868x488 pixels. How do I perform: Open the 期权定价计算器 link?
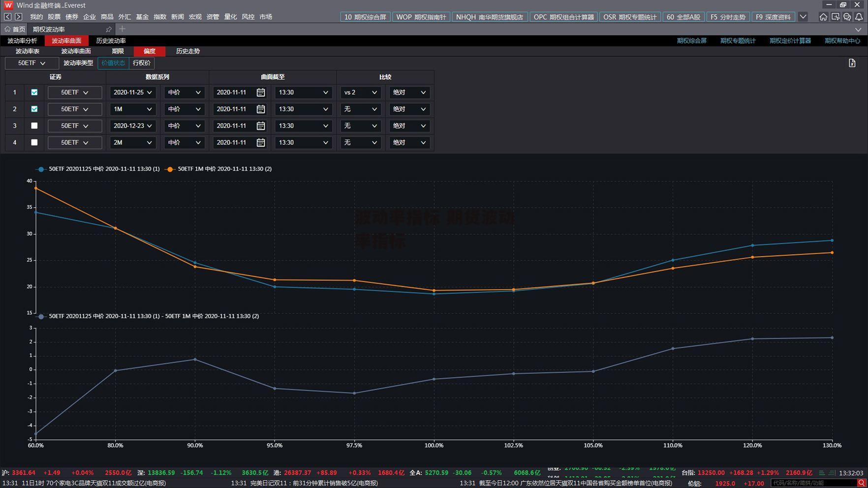(x=790, y=41)
